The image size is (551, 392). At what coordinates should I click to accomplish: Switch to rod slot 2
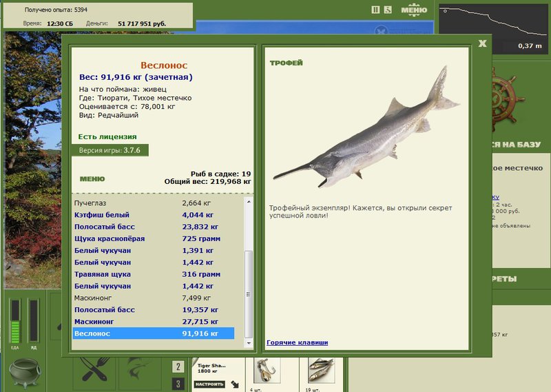click(x=178, y=367)
